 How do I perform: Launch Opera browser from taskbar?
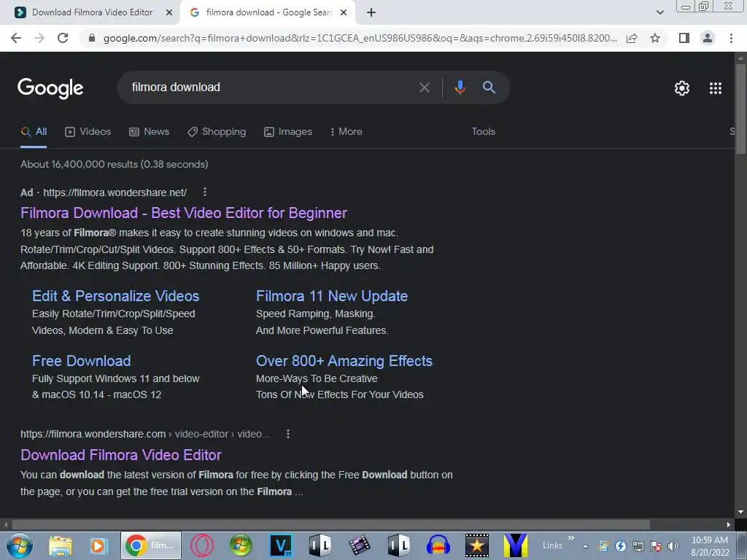[201, 545]
